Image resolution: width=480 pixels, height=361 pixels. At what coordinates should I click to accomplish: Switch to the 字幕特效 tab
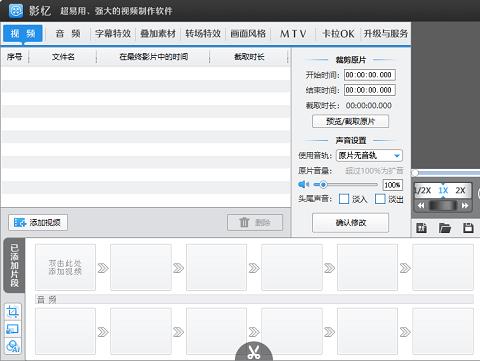point(113,34)
